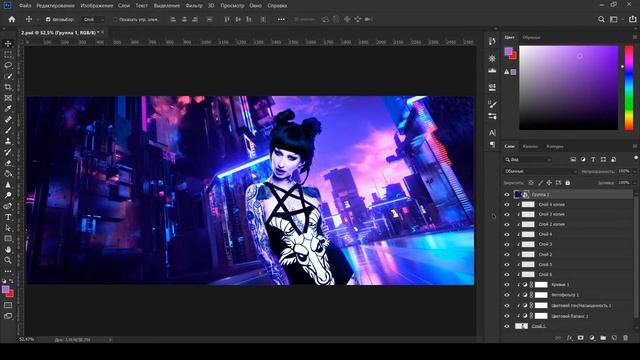Screen dimensions: 640x360
Task: Create a new group with folder icon
Action: coord(603,338)
